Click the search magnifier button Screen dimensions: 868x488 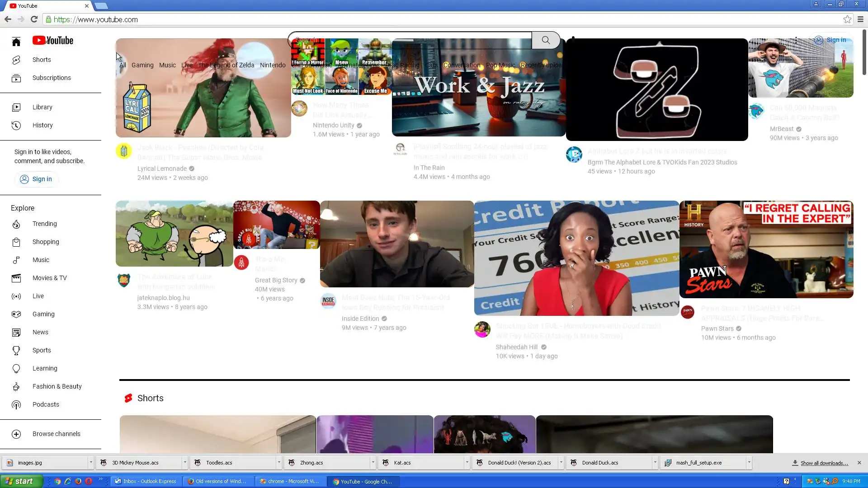point(546,40)
